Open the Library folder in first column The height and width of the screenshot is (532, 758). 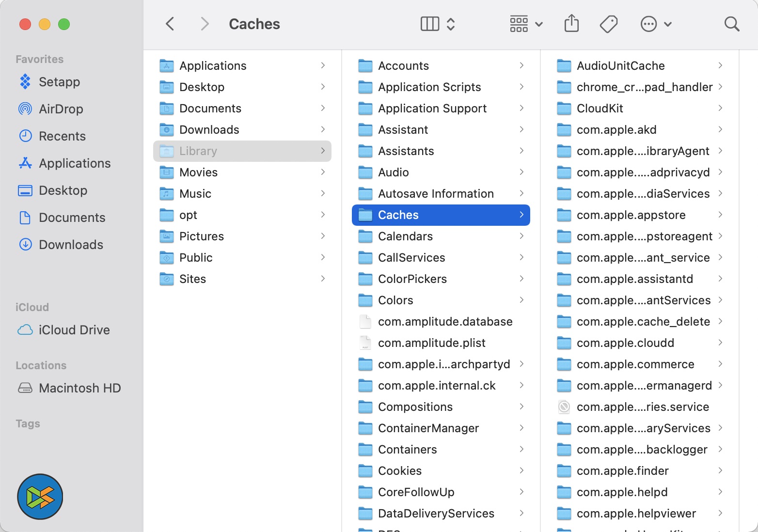click(198, 151)
